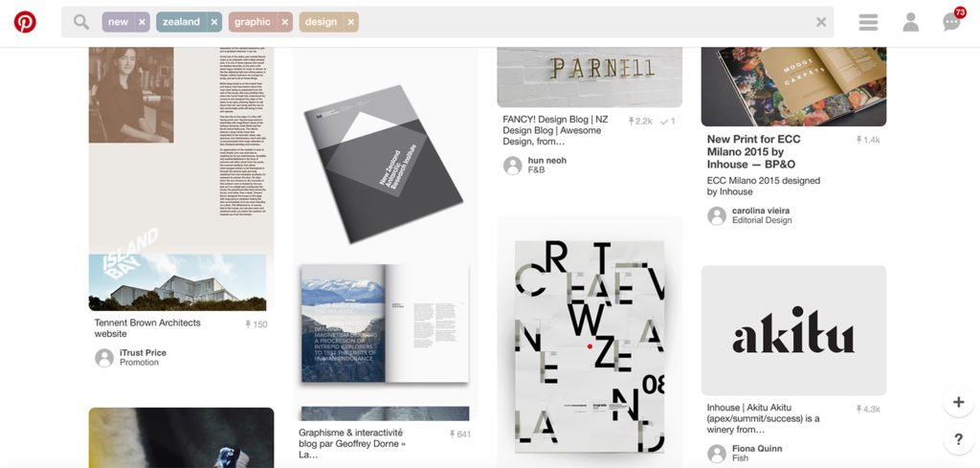Open the question mark help button
980x468 pixels.
pyautogui.click(x=959, y=439)
